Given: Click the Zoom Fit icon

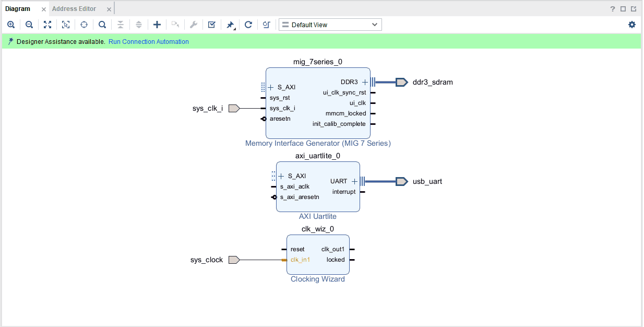Looking at the screenshot, I should (x=47, y=25).
